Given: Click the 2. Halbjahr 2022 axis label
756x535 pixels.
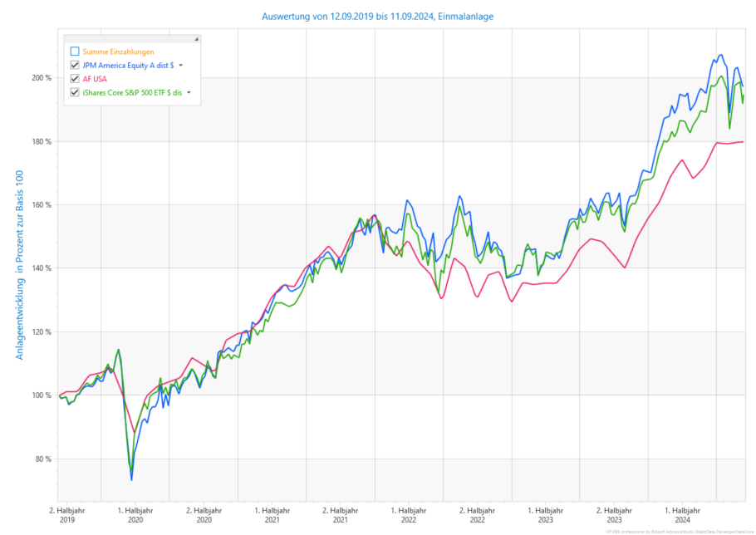Looking at the screenshot, I should coord(477,513).
